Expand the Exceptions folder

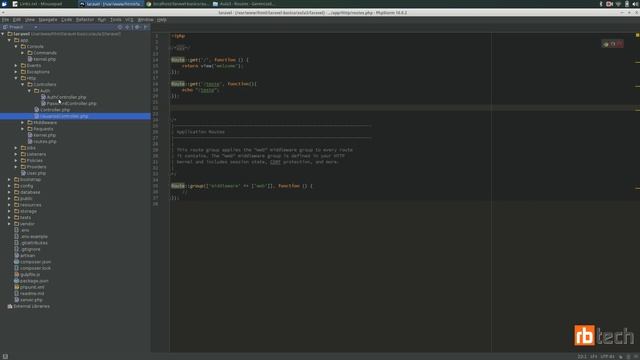pyautogui.click(x=16, y=72)
